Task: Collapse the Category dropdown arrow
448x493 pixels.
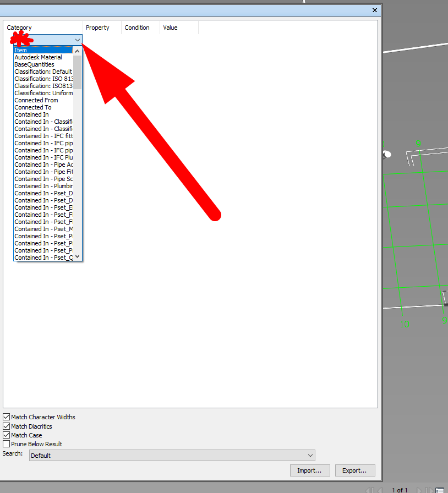Action: tap(78, 40)
